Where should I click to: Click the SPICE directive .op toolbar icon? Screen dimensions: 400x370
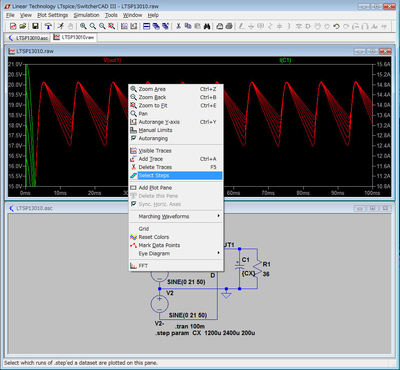tap(384, 26)
